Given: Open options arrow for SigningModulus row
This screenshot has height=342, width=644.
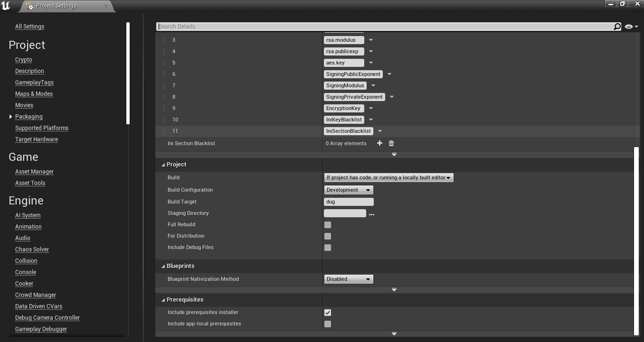Looking at the screenshot, I should pyautogui.click(x=373, y=85).
